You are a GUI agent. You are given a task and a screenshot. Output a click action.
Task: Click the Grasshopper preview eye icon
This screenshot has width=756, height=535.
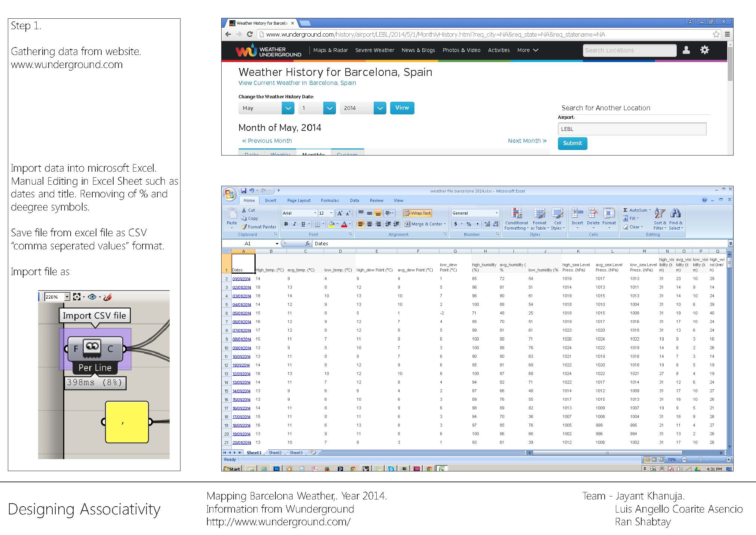92,297
